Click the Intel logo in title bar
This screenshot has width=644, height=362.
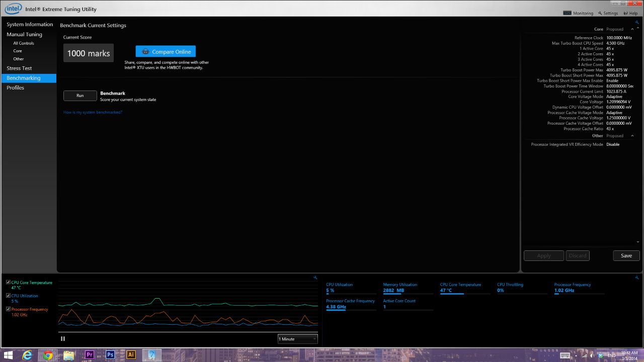pyautogui.click(x=14, y=8)
